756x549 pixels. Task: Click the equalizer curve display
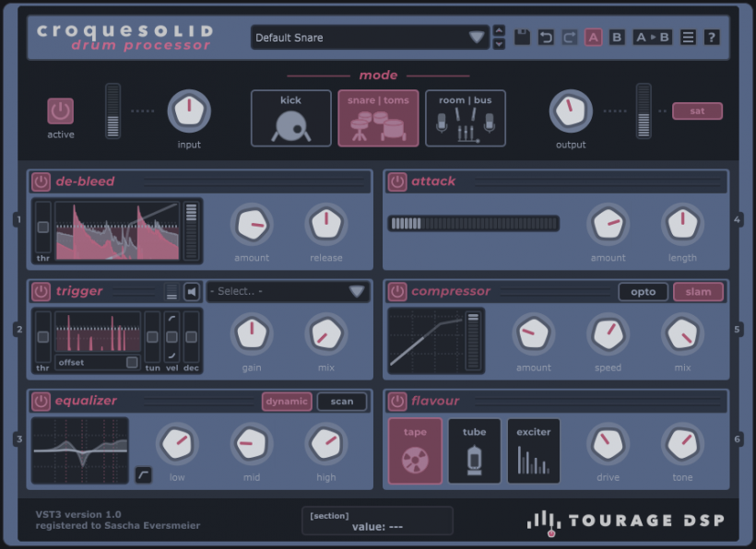click(80, 450)
